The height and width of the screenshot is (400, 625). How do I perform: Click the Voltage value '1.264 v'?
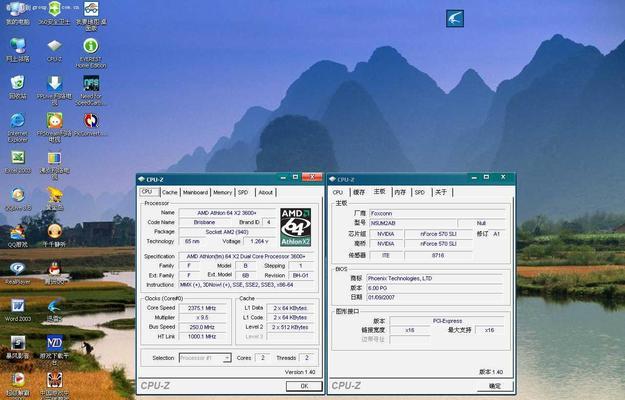(x=259, y=241)
